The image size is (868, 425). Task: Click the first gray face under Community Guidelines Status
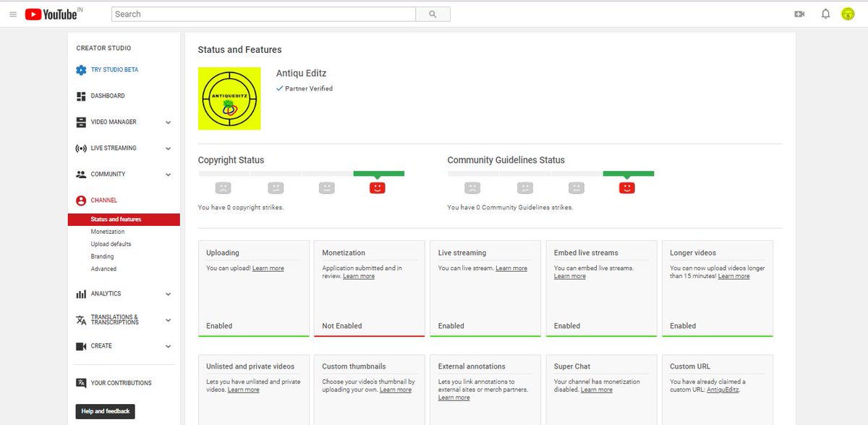(x=472, y=188)
